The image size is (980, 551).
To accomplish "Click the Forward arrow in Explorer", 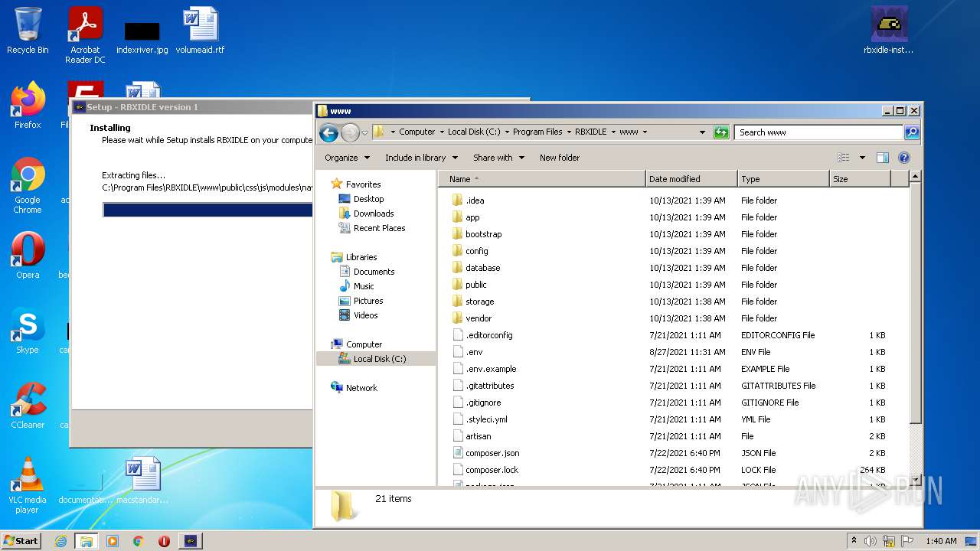I will coord(350,132).
